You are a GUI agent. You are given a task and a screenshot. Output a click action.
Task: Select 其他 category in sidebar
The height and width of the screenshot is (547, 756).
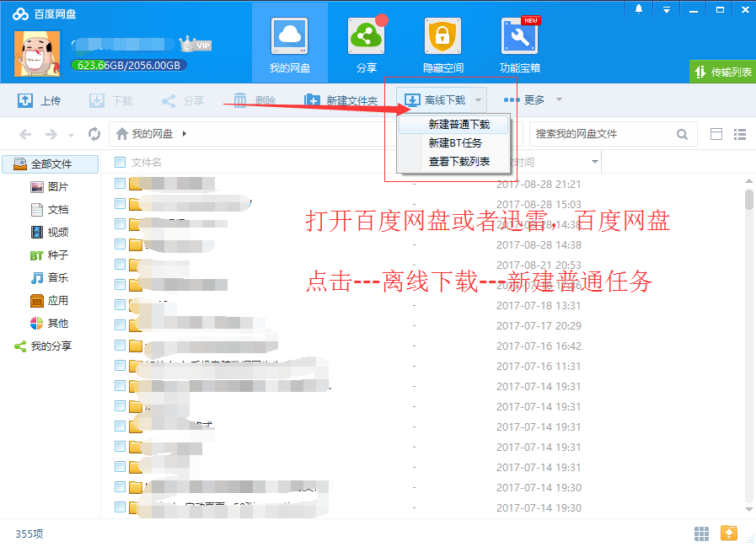pos(50,323)
